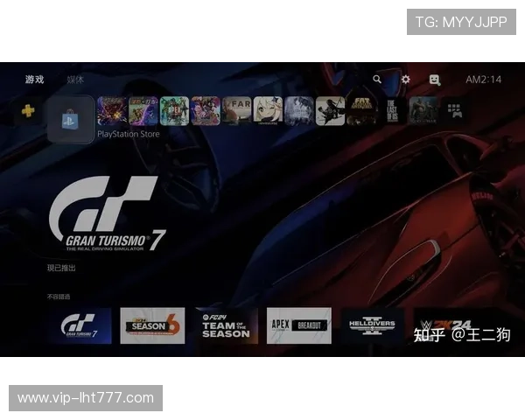
Task: Open the Season 6 promo card
Action: click(x=152, y=325)
